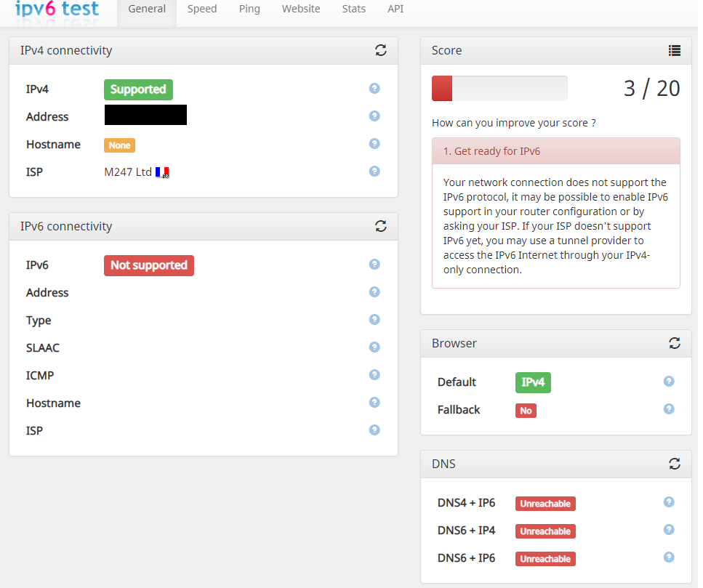703x588 pixels.
Task: Open the Ping tab
Action: 249,9
